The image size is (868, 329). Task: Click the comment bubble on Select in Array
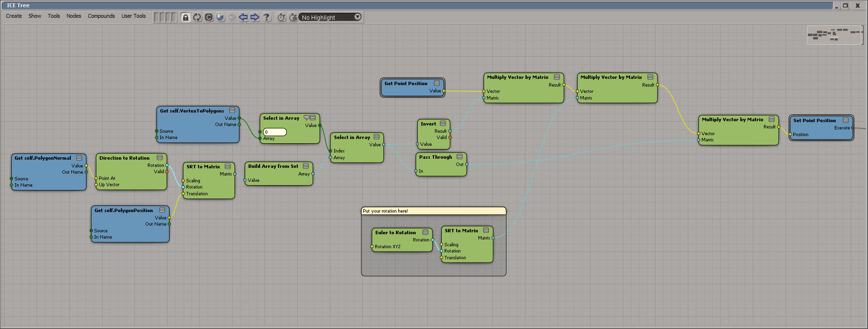[x=306, y=118]
